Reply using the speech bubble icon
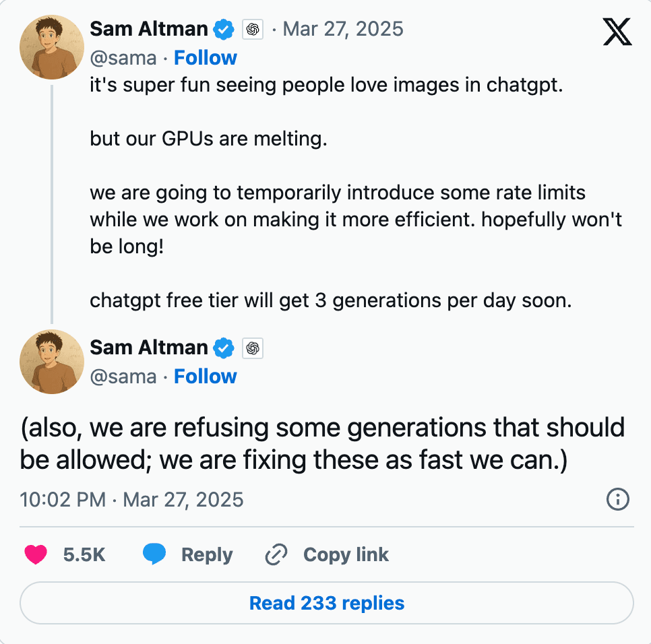The width and height of the screenshot is (651, 644). pos(154,554)
